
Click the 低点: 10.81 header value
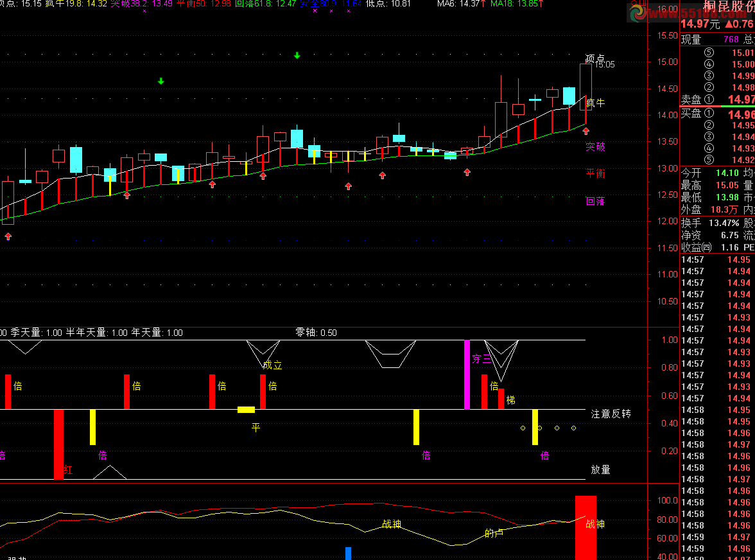[388, 4]
